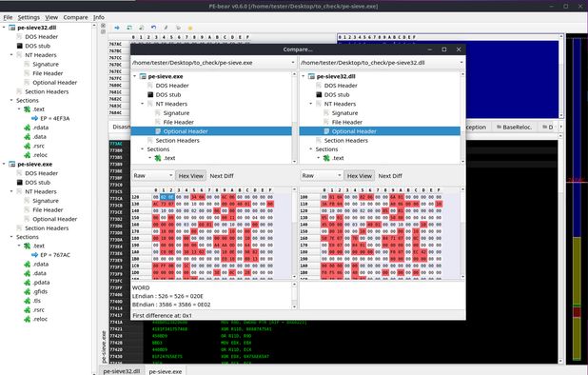
Task: Click the green window icon next to blue arrow
Action: [x=129, y=28]
